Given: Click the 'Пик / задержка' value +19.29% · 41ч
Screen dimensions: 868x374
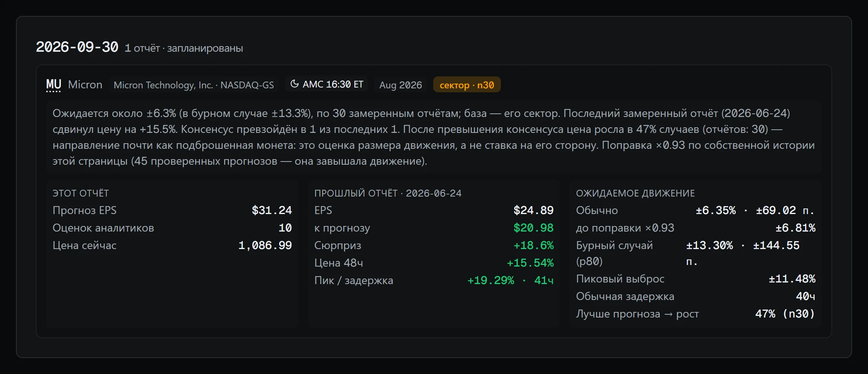Looking at the screenshot, I should [510, 280].
